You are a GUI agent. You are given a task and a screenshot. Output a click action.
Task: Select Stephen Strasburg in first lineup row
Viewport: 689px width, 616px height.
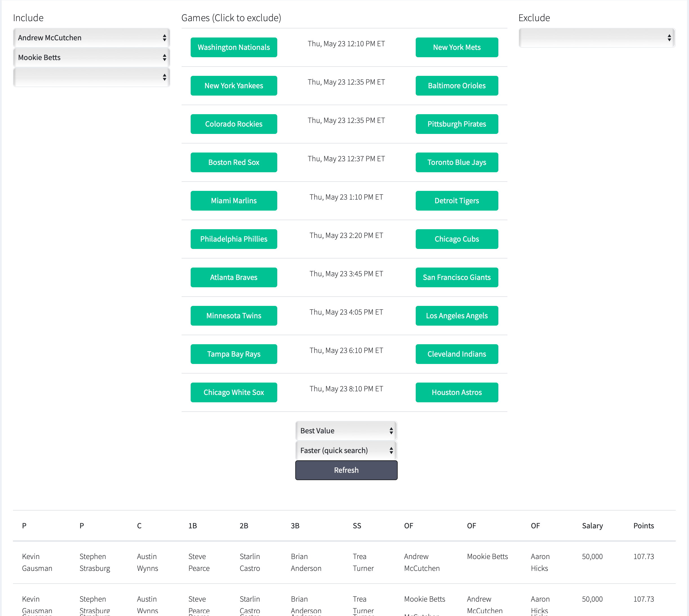click(x=94, y=562)
